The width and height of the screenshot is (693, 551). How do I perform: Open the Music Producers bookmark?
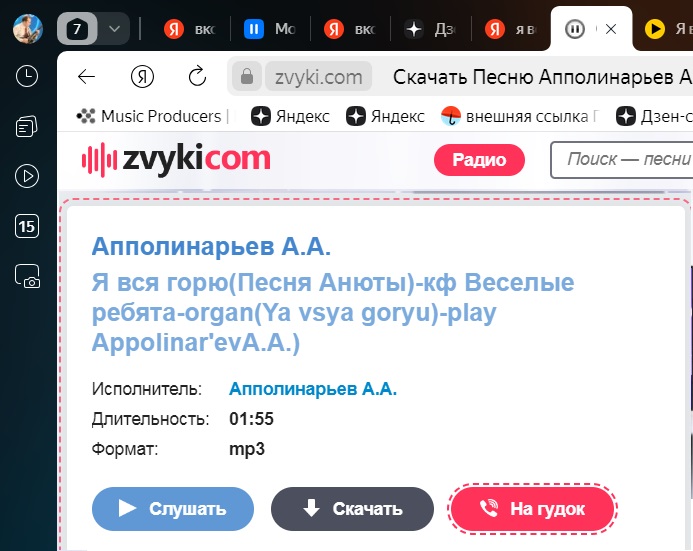click(148, 116)
